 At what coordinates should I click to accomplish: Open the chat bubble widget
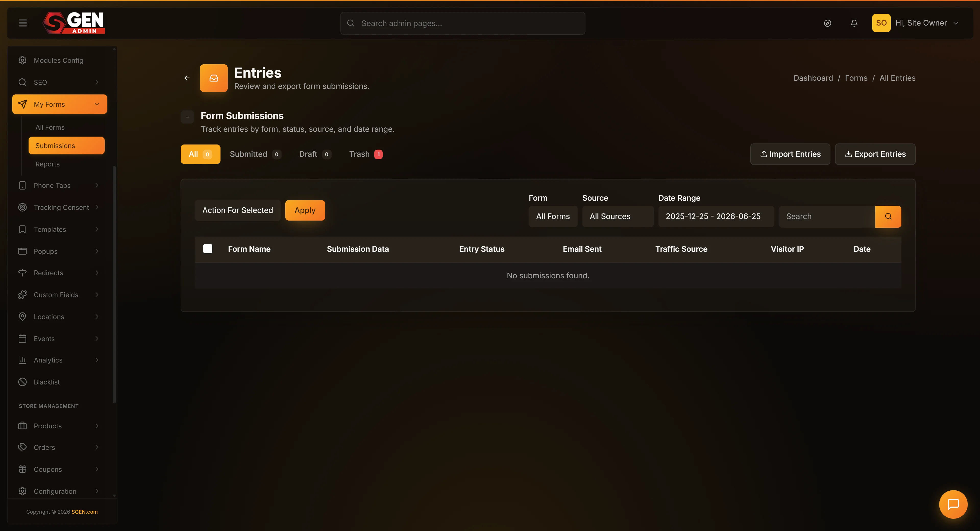coord(953,504)
